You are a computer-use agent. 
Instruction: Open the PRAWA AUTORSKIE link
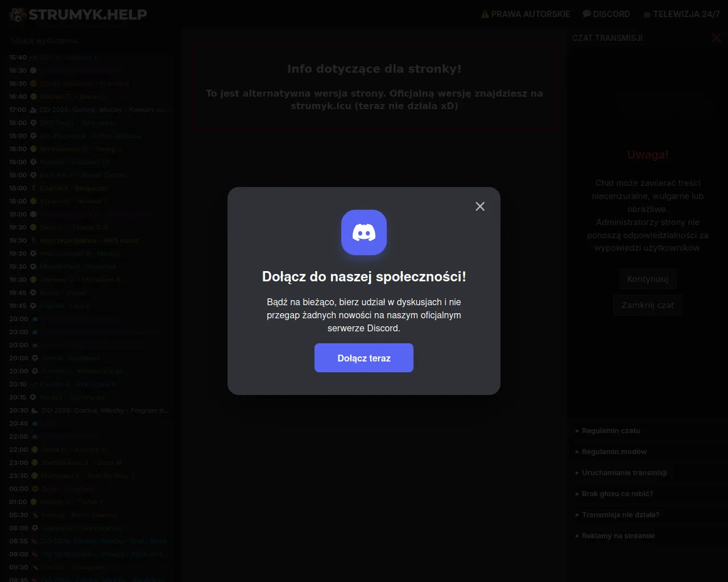526,14
